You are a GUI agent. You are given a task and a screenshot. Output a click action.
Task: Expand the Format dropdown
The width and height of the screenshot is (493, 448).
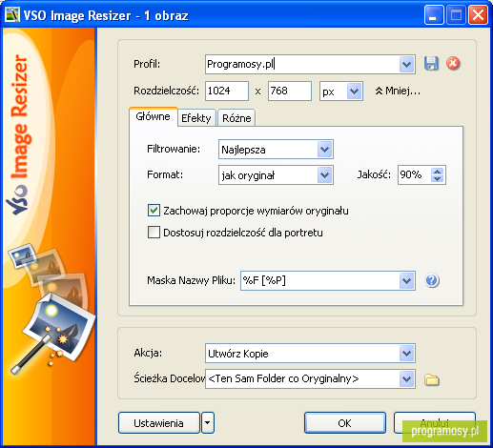[x=324, y=175]
